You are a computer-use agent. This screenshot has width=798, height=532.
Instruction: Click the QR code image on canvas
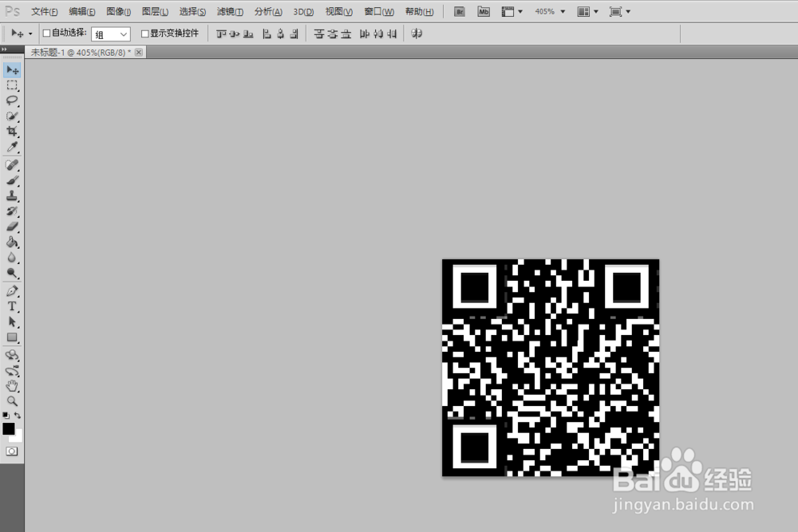coord(551,368)
